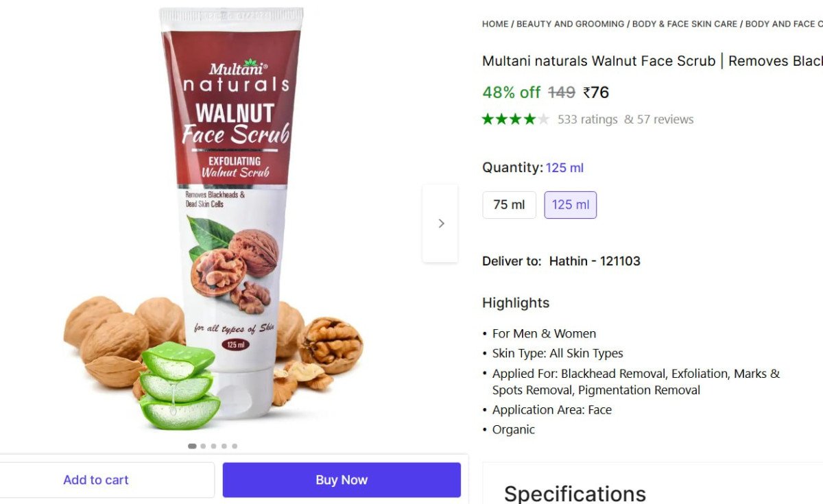Add the walnut scrub to cart
The width and height of the screenshot is (823, 504).
(x=96, y=480)
